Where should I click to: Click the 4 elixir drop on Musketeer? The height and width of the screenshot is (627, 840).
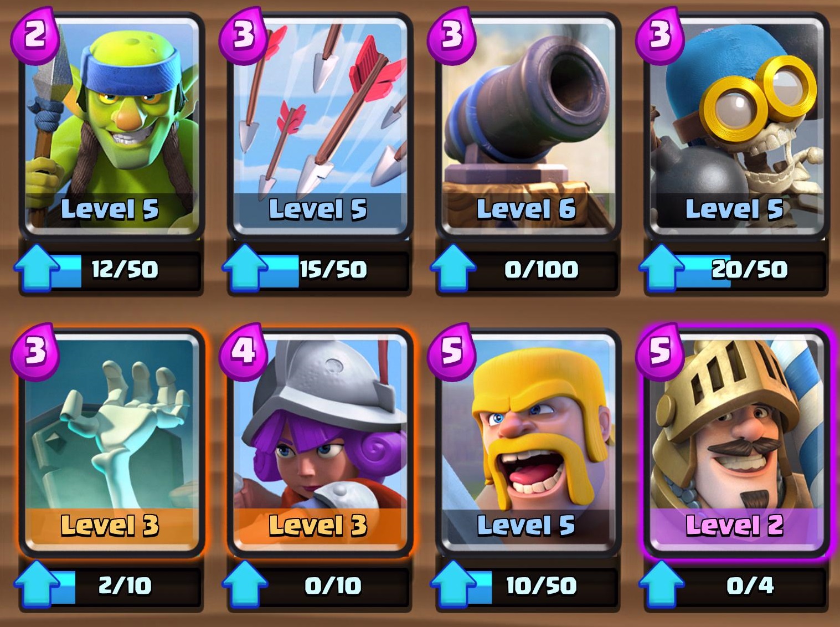[x=243, y=352]
